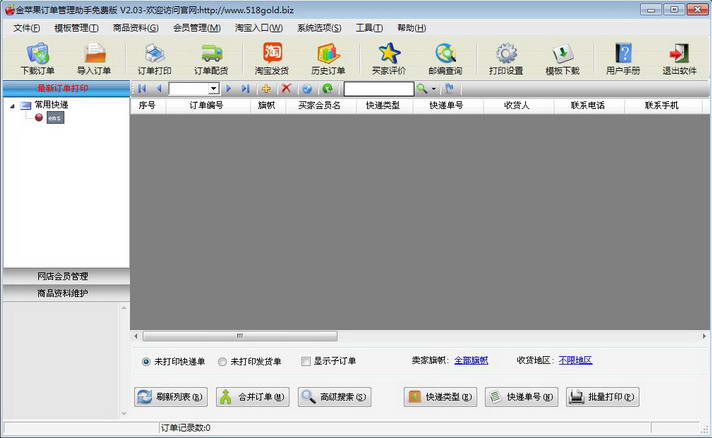Click the 快递类型 button

tap(440, 397)
